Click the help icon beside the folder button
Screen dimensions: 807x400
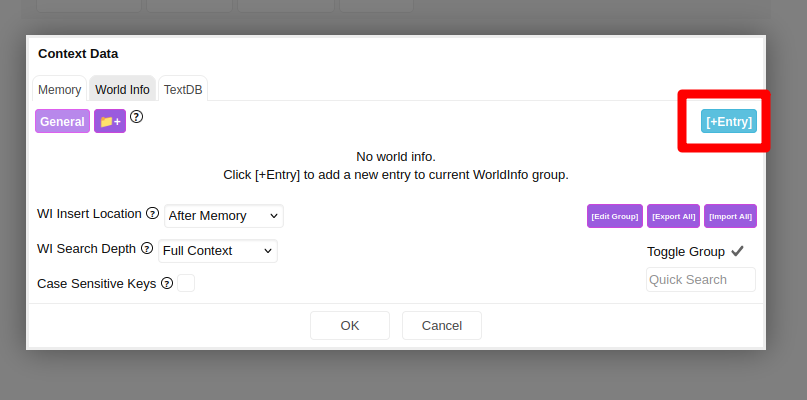pyautogui.click(x=137, y=117)
